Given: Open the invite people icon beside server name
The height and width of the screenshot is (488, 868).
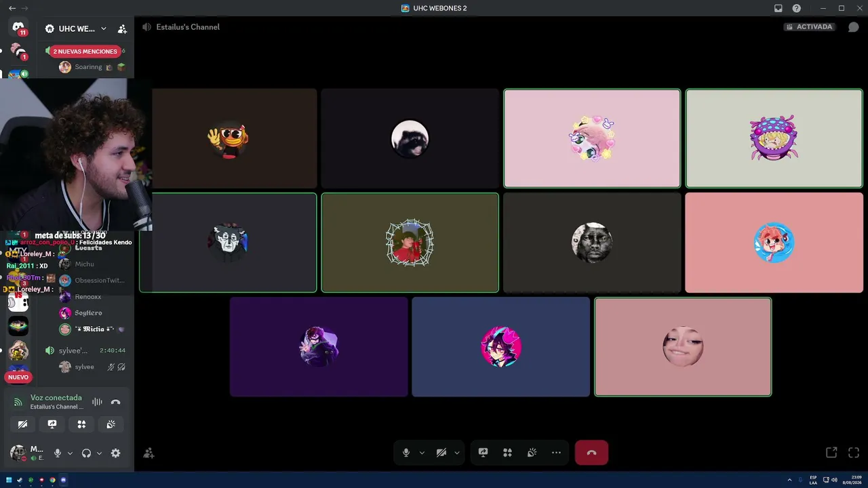Looking at the screenshot, I should (x=122, y=29).
